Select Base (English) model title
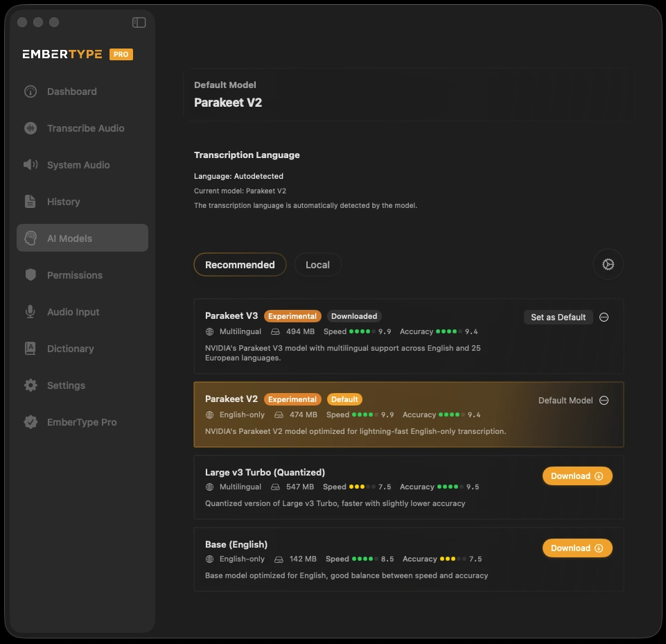The height and width of the screenshot is (644, 666). pos(236,545)
